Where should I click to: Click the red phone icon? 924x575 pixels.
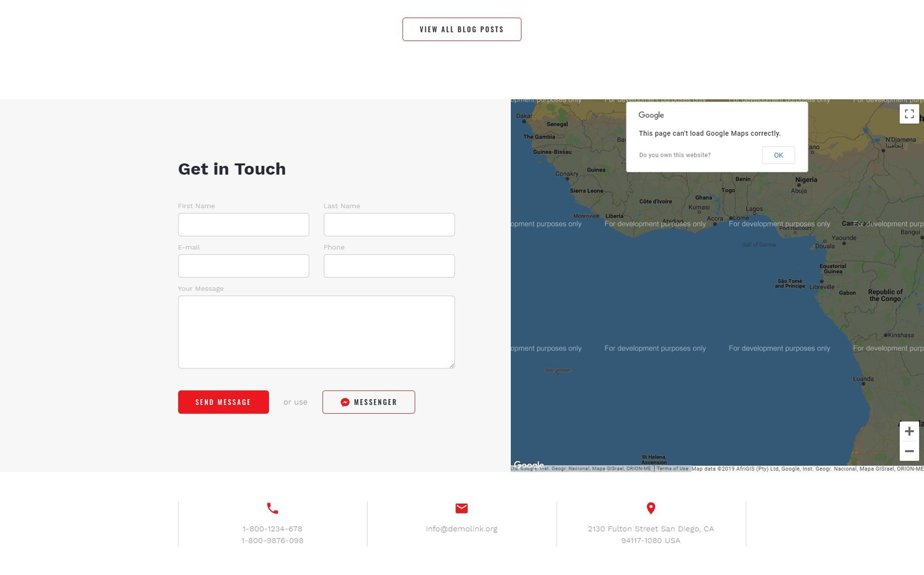coord(272,508)
